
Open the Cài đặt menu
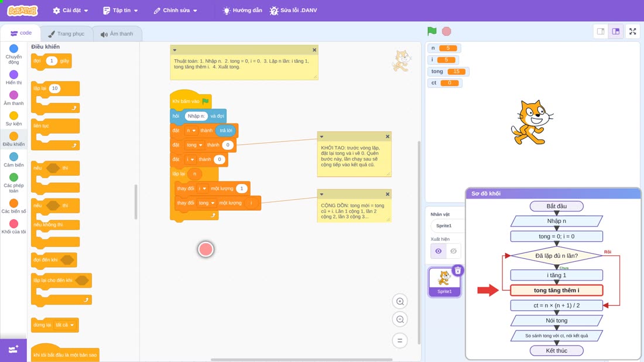[71, 11]
